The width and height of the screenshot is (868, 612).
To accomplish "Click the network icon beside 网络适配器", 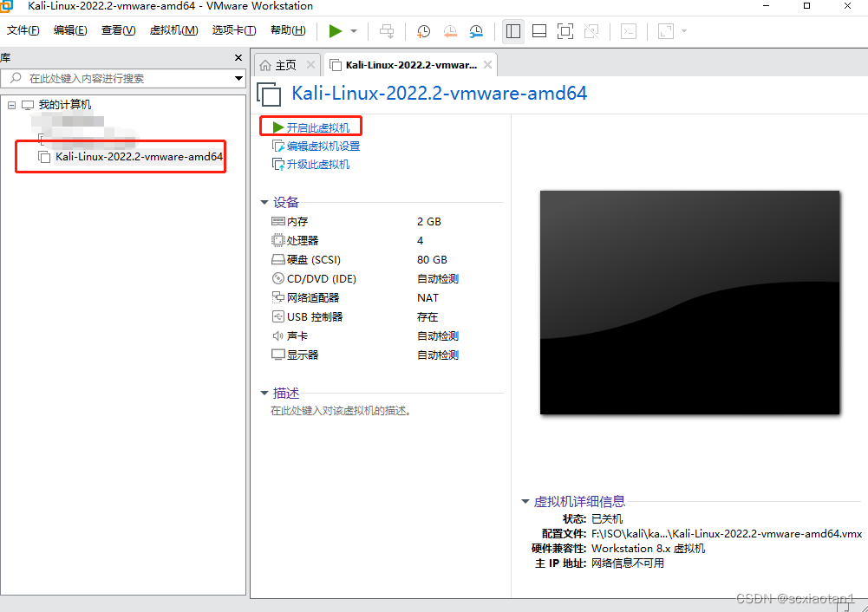I will 277,297.
